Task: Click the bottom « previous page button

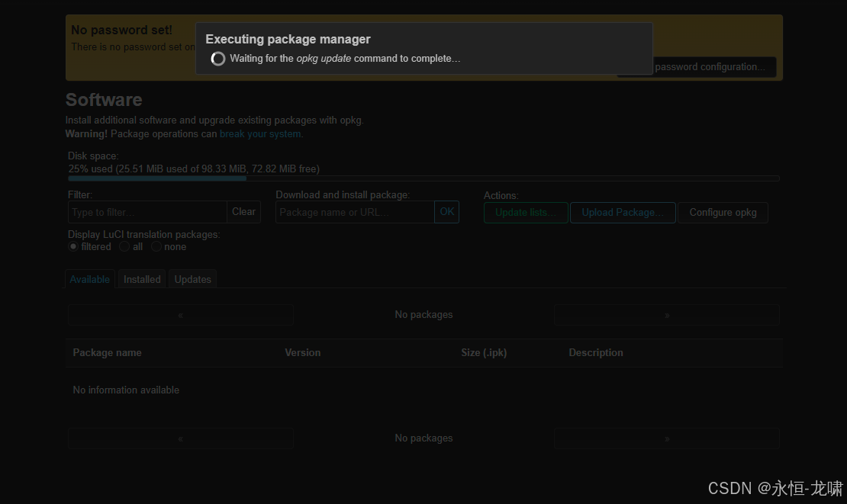Action: click(x=180, y=438)
